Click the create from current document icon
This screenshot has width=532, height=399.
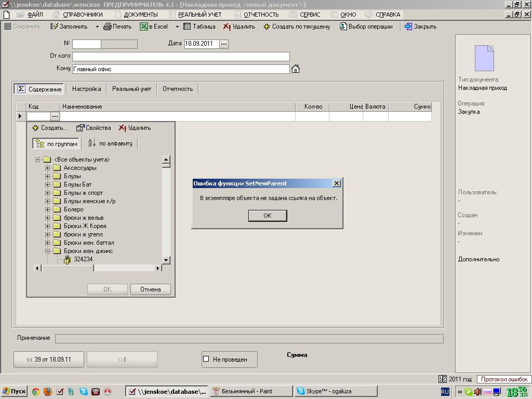tap(267, 26)
